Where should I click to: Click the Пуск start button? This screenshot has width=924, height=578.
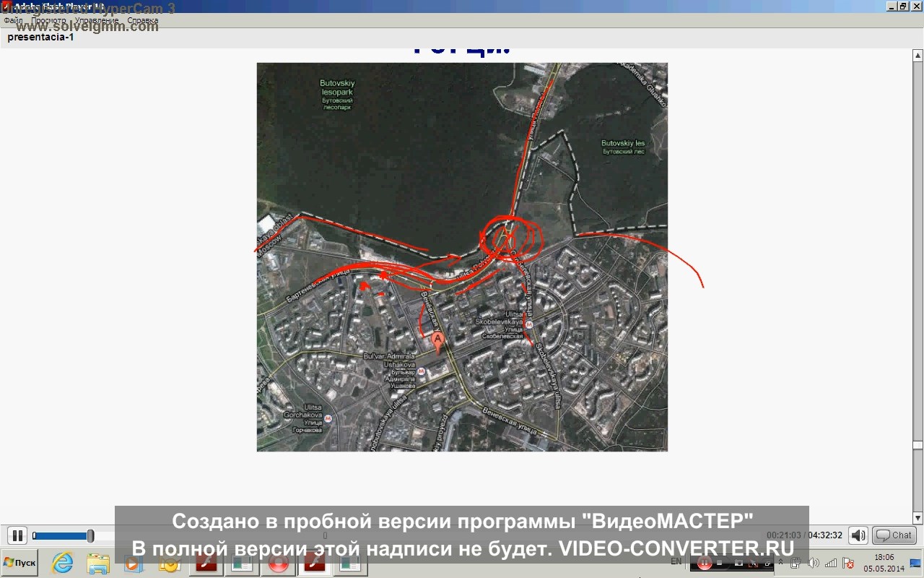point(19,563)
